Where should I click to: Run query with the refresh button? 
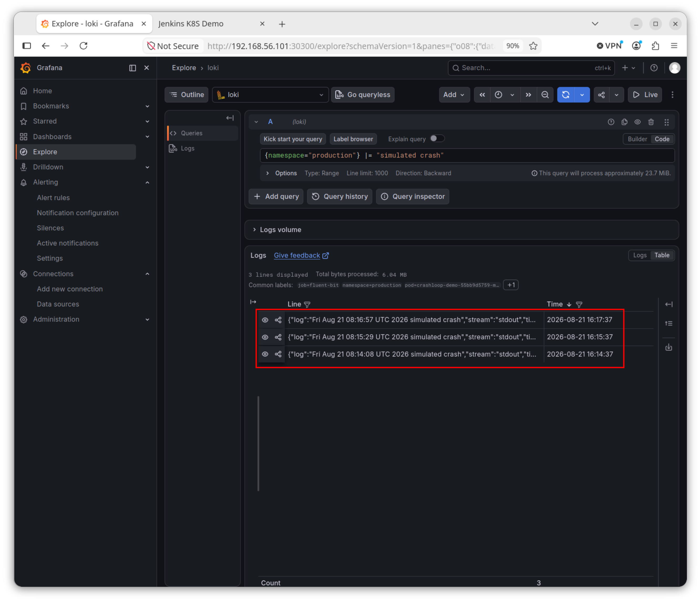pyautogui.click(x=565, y=95)
